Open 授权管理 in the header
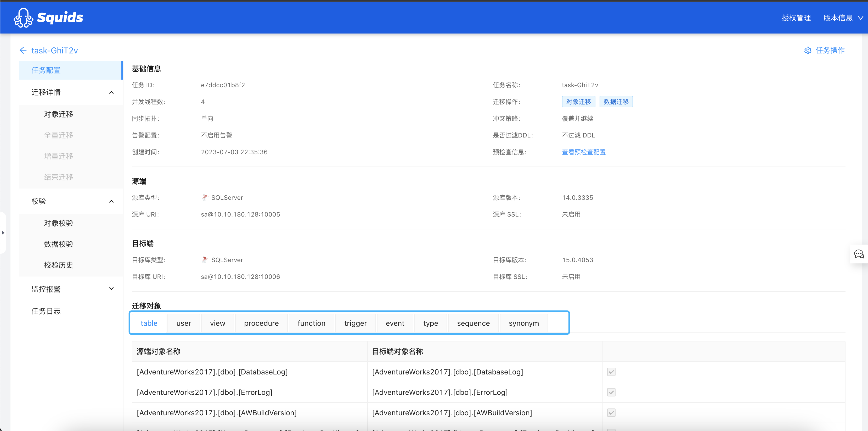This screenshot has width=868, height=431. point(796,18)
